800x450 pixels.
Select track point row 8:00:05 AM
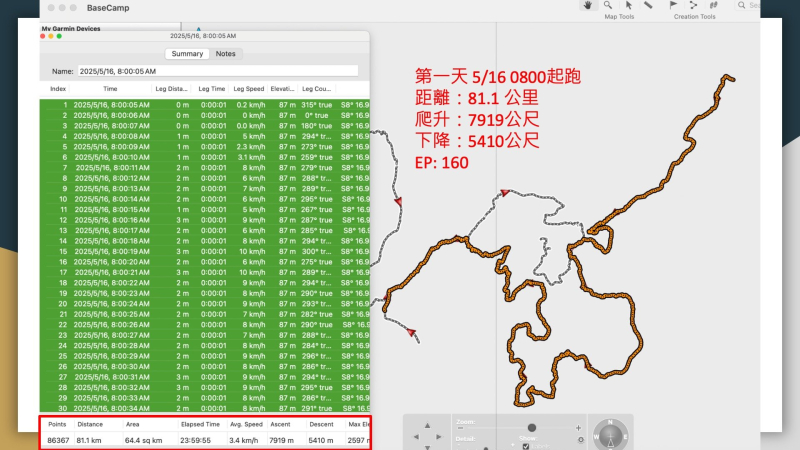205,105
